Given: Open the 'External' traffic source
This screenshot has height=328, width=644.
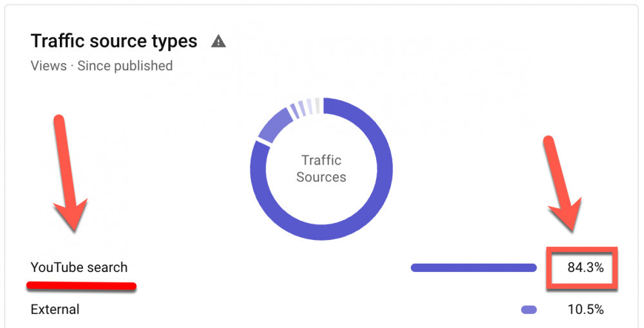Looking at the screenshot, I should pyautogui.click(x=55, y=309).
